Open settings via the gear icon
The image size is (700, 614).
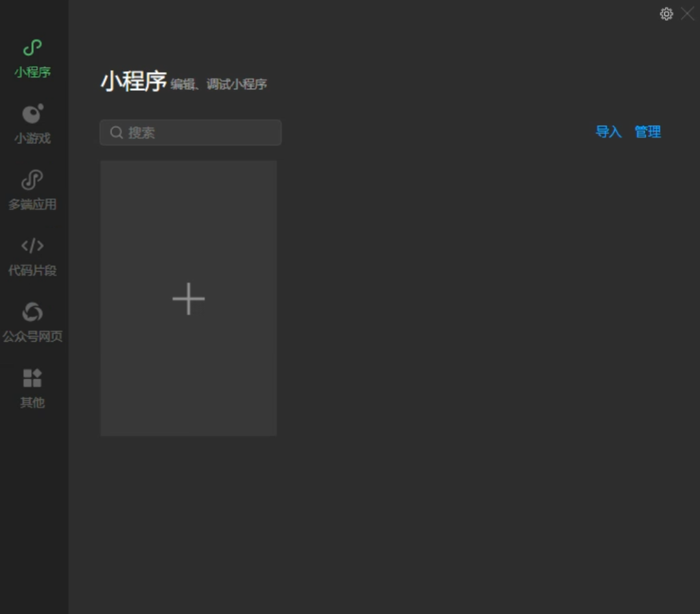pyautogui.click(x=666, y=14)
